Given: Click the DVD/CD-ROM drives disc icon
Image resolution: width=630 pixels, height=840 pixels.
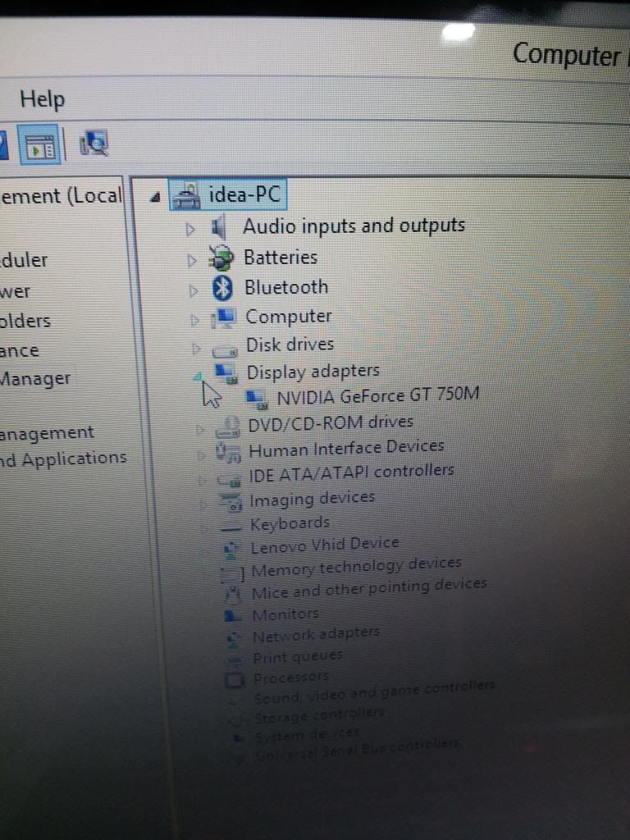Looking at the screenshot, I should click(226, 426).
